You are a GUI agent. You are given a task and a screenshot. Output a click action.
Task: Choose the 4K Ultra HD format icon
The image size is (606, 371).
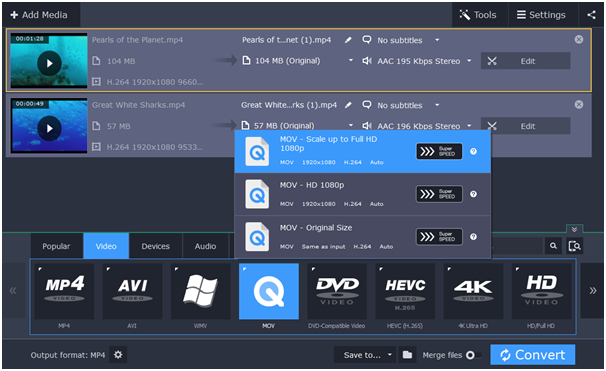tap(473, 291)
